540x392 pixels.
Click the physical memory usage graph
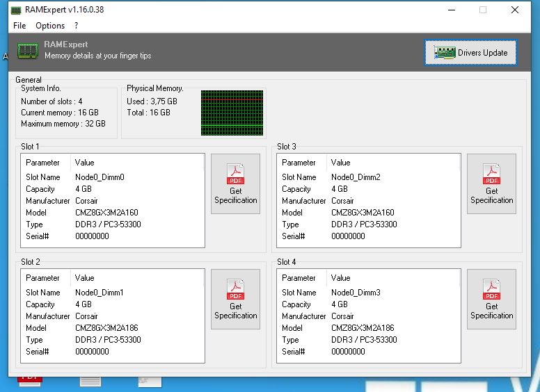232,113
